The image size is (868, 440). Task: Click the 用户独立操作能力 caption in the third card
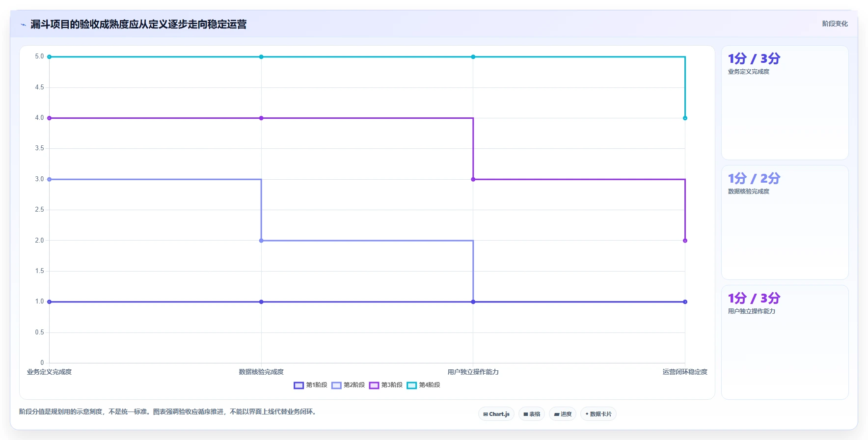(752, 311)
